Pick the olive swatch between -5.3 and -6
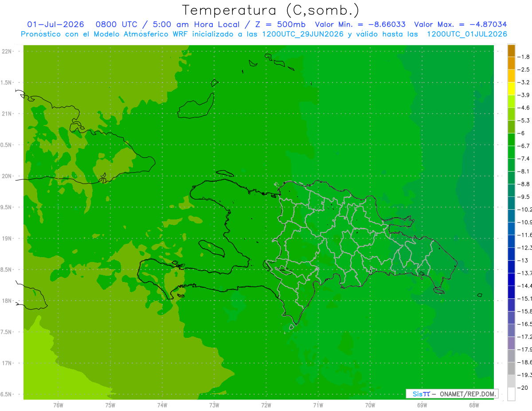The width and height of the screenshot is (532, 411). [x=511, y=127]
